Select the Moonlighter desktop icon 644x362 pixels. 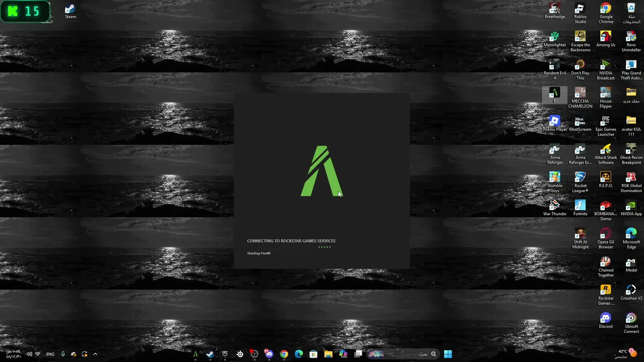pos(554,39)
